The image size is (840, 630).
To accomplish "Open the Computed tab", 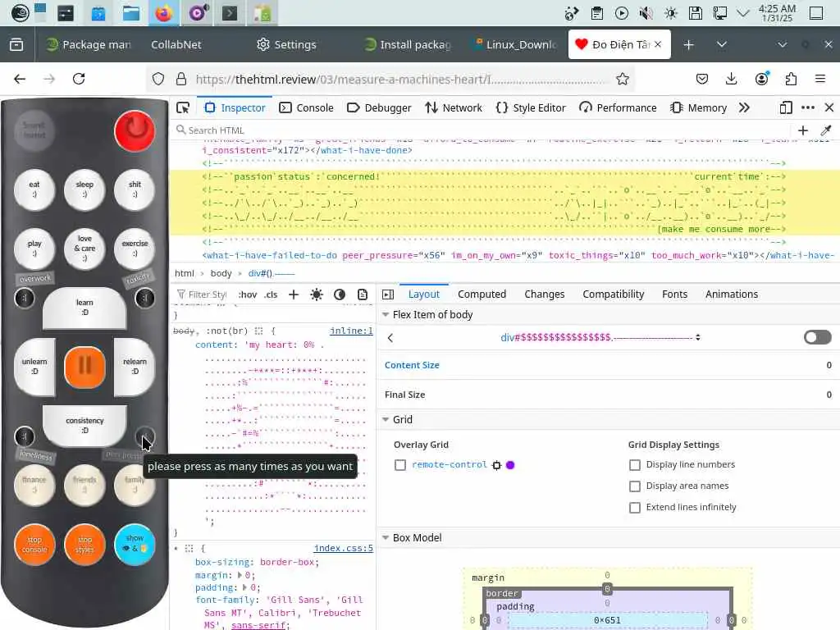I will click(482, 294).
